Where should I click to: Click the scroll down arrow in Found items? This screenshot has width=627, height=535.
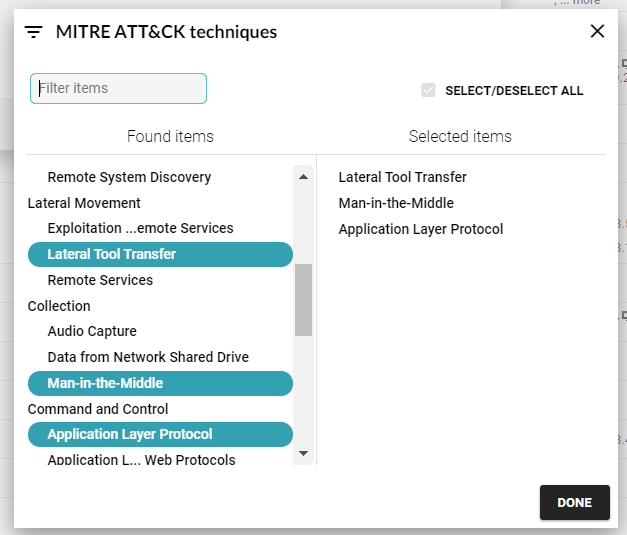(x=304, y=453)
